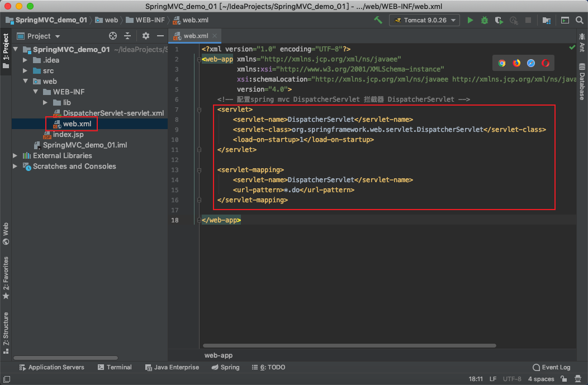Click the SpringMVC_demo_01 breadcrumb in navigation bar

[x=46, y=20]
